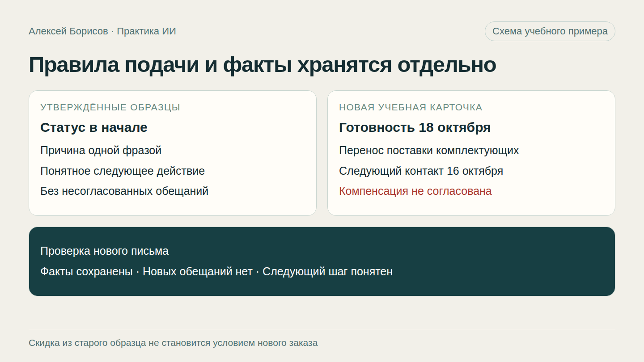Click 'Понятное следующее действие' line

coord(123,171)
